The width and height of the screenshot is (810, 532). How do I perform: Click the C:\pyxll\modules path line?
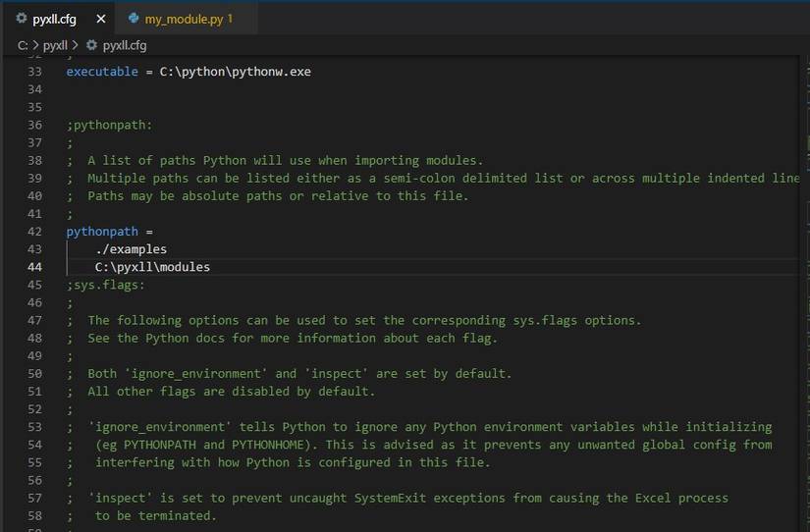tap(152, 267)
